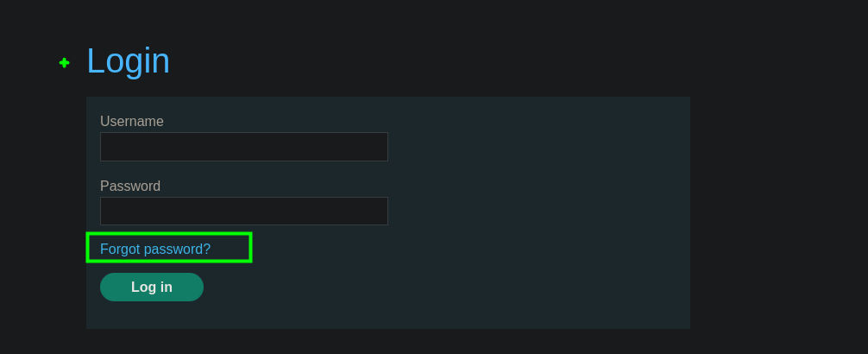Viewport: 868px width, 354px height.
Task: Open the Forgot password? link
Action: (x=155, y=250)
